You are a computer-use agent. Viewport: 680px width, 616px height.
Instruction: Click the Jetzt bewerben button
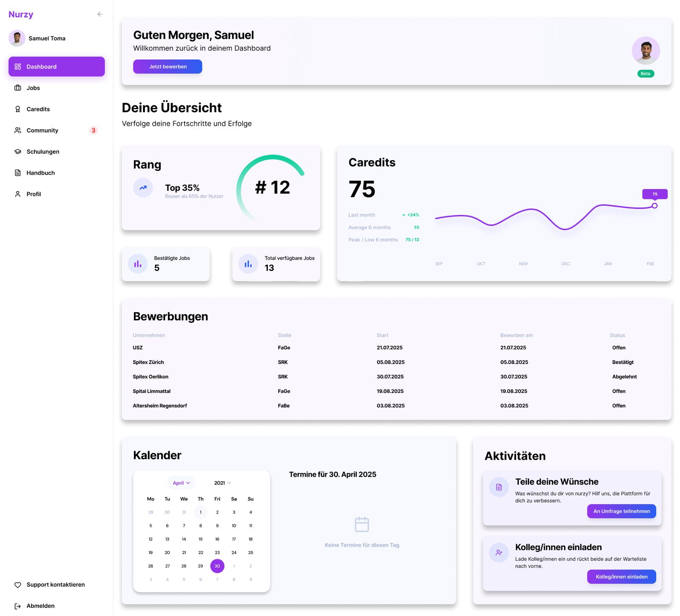[x=167, y=67]
